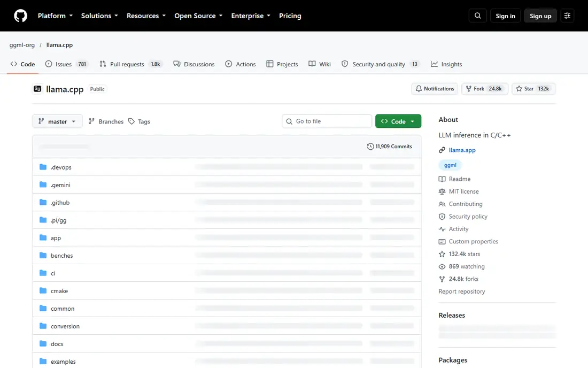Click the ggml topic tag
Image resolution: width=588 pixels, height=368 pixels.
(x=450, y=165)
